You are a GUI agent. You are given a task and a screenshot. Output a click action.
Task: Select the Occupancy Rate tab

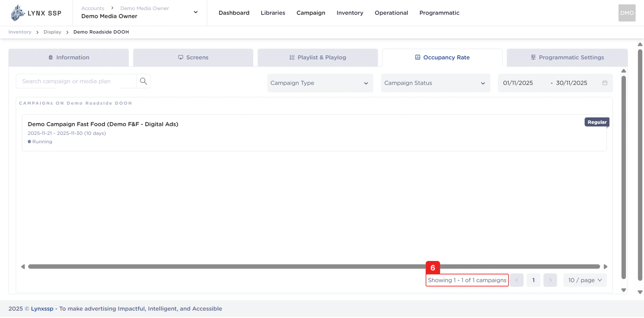[x=442, y=57]
